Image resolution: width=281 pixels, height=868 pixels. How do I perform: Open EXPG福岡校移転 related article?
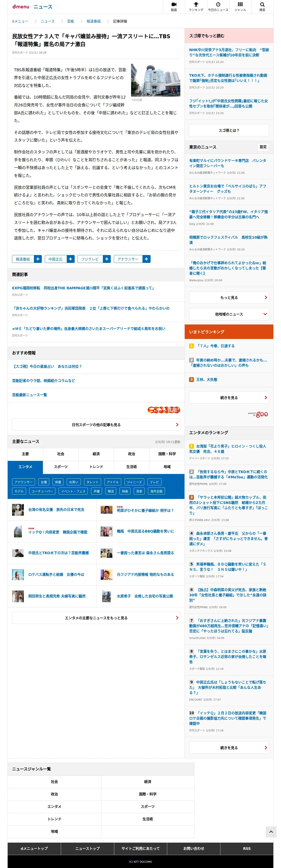pos(83,288)
